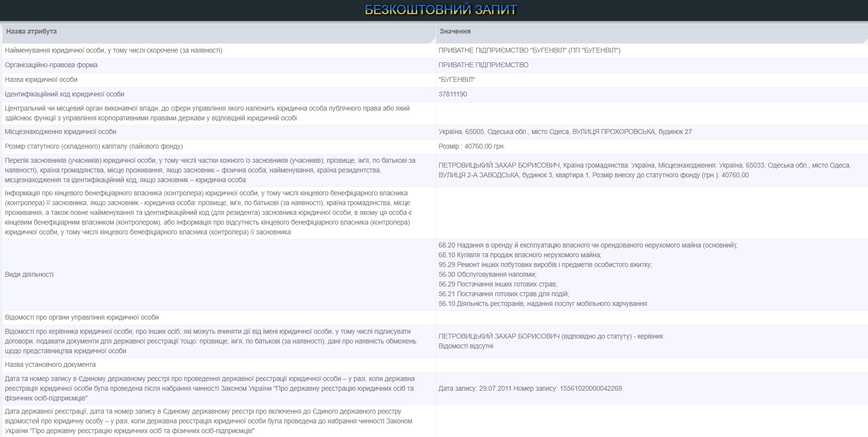
Task: Click the Організаційно-правова форма attribute label
Action: [51, 65]
